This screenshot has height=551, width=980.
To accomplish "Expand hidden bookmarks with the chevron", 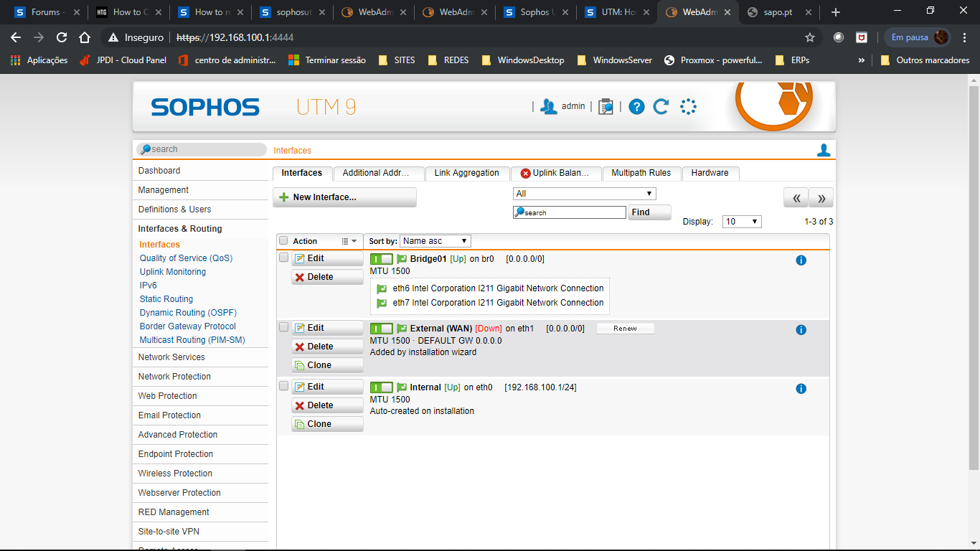I will coord(861,60).
